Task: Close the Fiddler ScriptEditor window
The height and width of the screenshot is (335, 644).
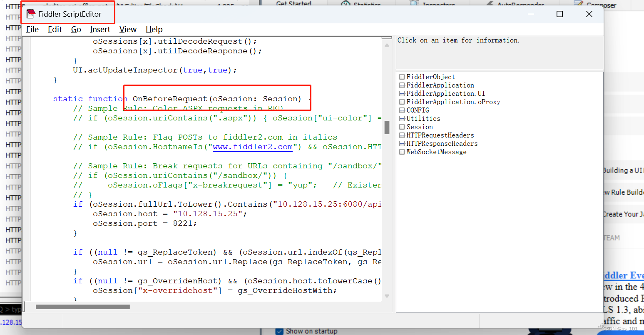Action: (589, 14)
